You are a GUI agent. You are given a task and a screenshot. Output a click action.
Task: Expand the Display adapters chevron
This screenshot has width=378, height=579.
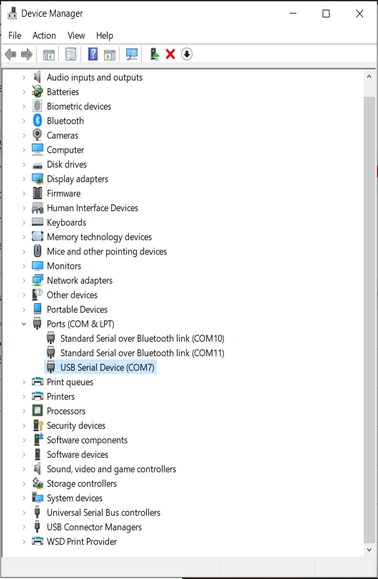pos(24,179)
